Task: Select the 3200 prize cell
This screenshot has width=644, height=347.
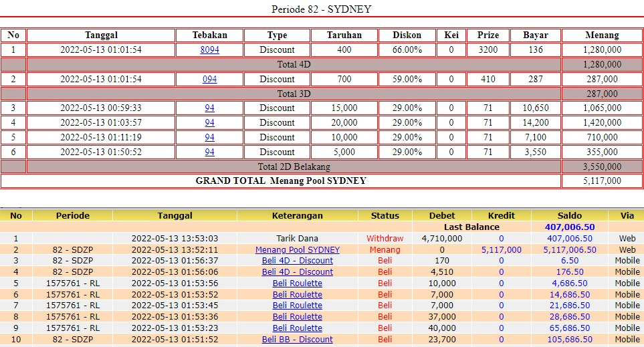Action: coord(488,49)
